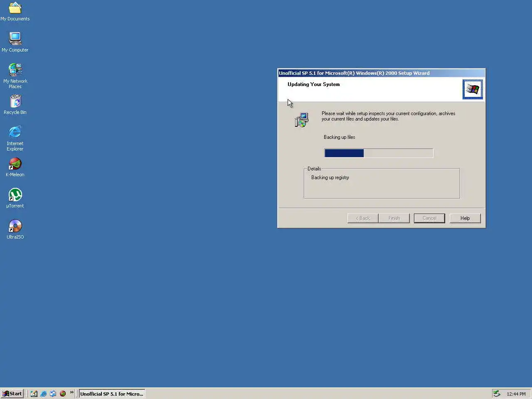
Task: Click the Show Desktop quick launch icon
Action: click(34, 394)
